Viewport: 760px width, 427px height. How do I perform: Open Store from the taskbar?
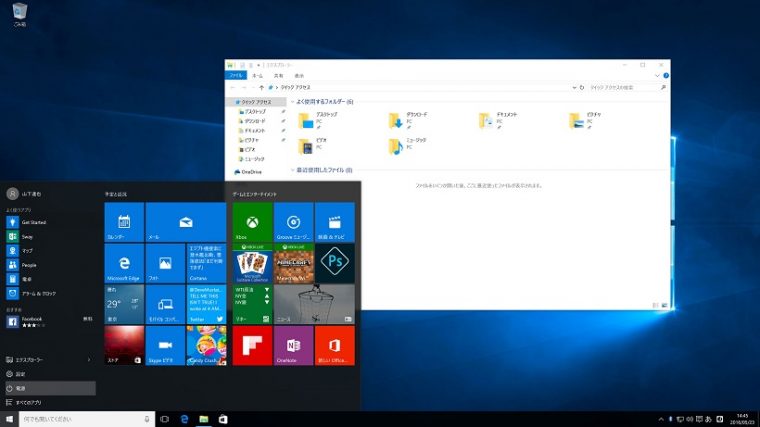(x=223, y=419)
